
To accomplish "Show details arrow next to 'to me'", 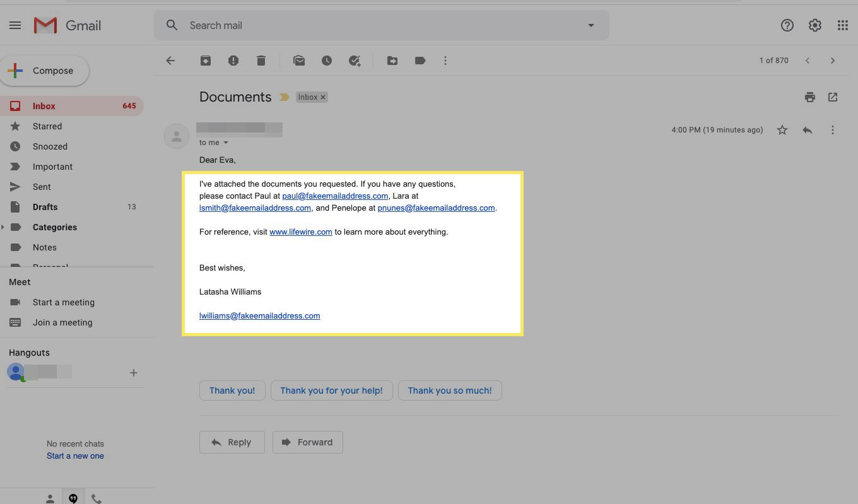I will click(x=226, y=143).
